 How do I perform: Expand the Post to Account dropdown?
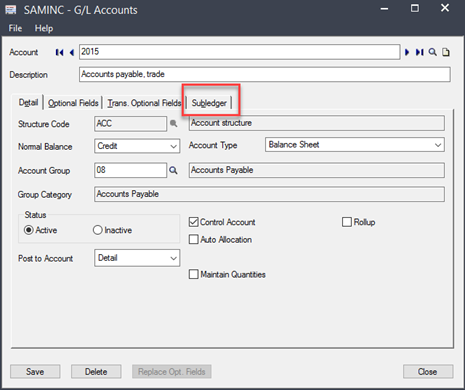tap(173, 258)
